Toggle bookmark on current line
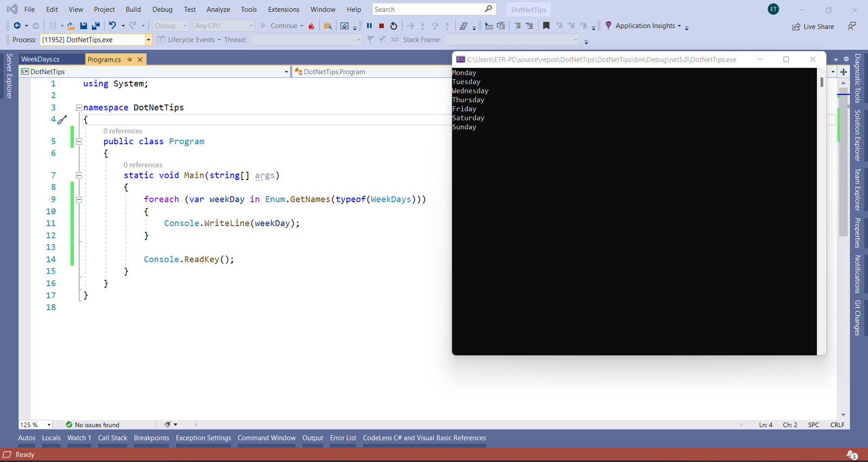This screenshot has height=462, width=868. pos(546,25)
